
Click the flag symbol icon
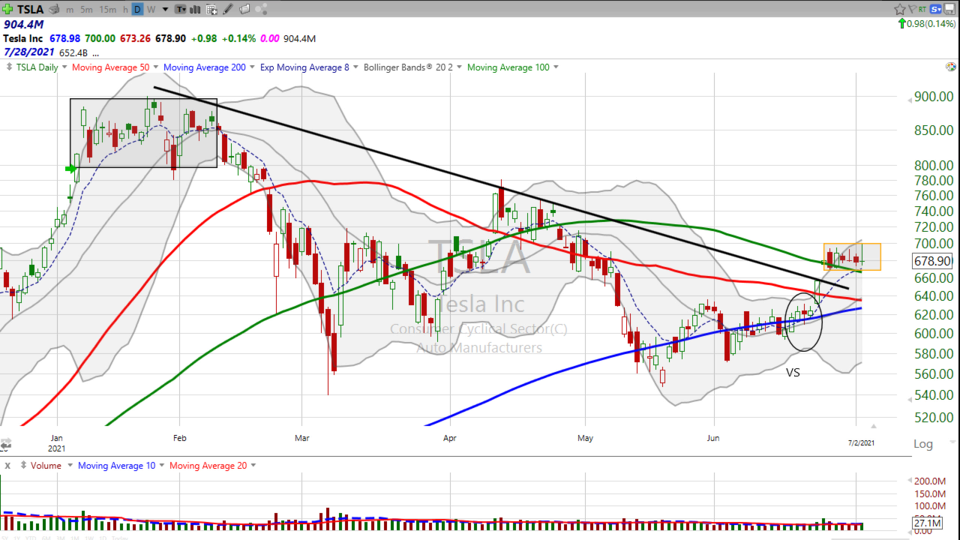click(912, 9)
